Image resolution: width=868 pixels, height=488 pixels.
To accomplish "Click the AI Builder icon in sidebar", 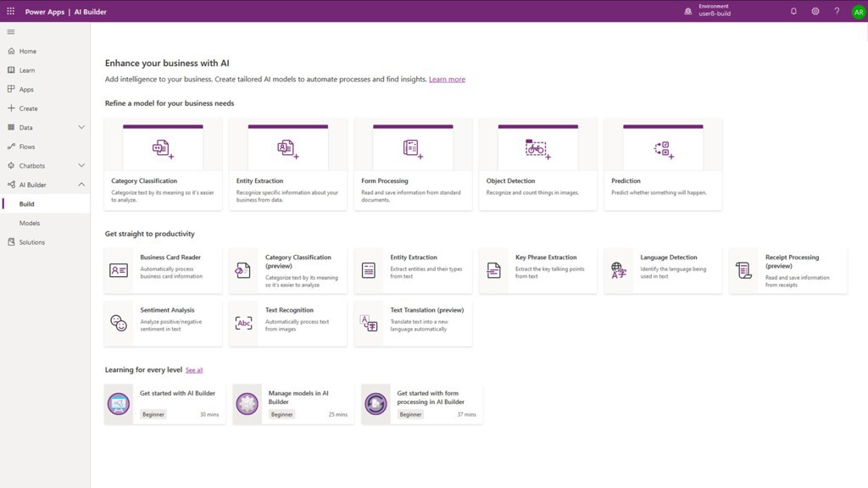I will (x=11, y=185).
